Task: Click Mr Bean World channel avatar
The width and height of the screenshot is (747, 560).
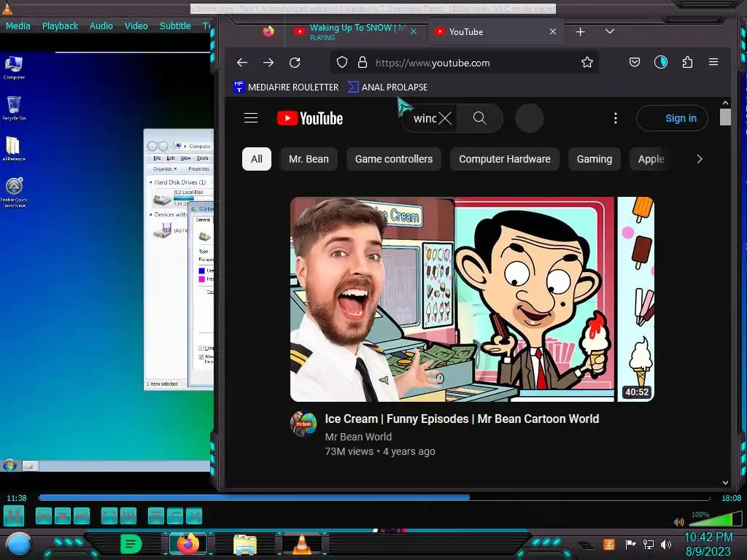Action: tap(303, 424)
